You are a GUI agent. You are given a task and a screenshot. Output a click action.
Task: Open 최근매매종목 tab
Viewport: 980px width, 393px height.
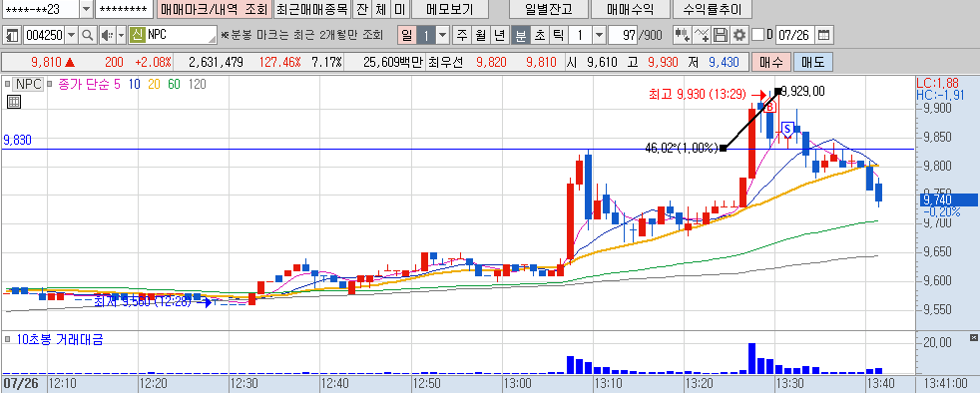click(312, 9)
